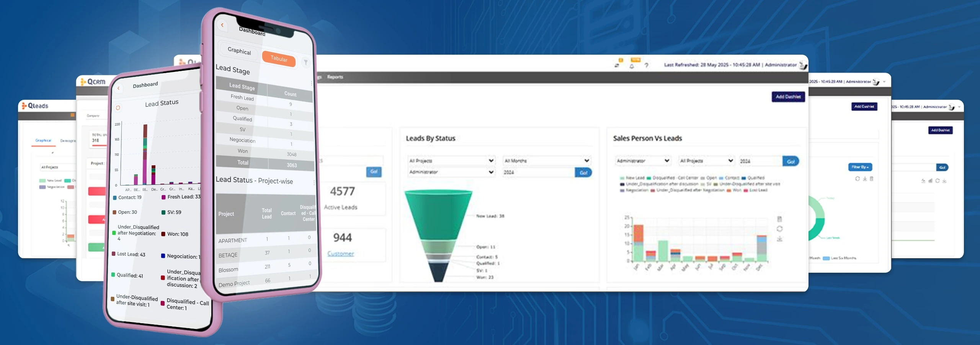The image size is (980, 345).
Task: Switch to Tabular tab on phone
Action: 279,59
